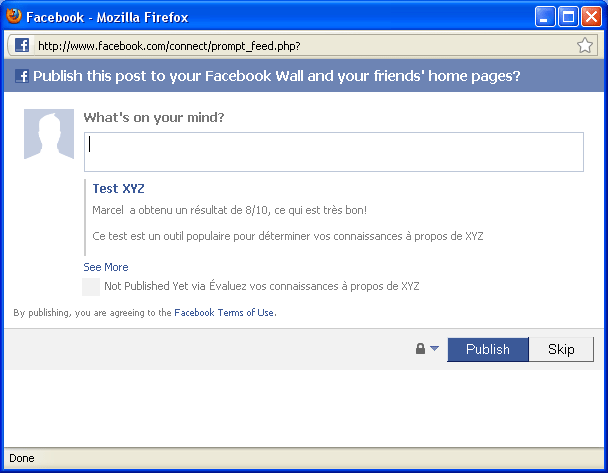Close the Facebook popup window
The height and width of the screenshot is (473, 608).
point(591,17)
